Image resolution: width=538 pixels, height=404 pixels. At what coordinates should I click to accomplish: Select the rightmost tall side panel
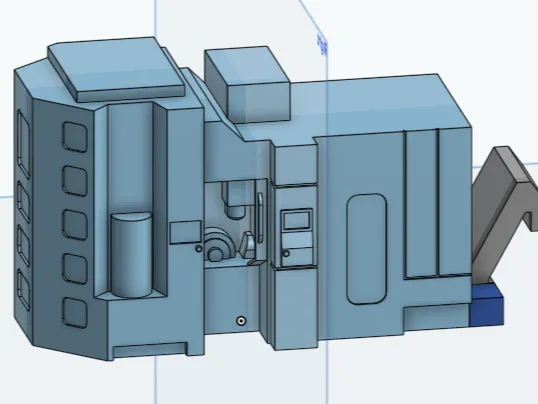(455, 202)
